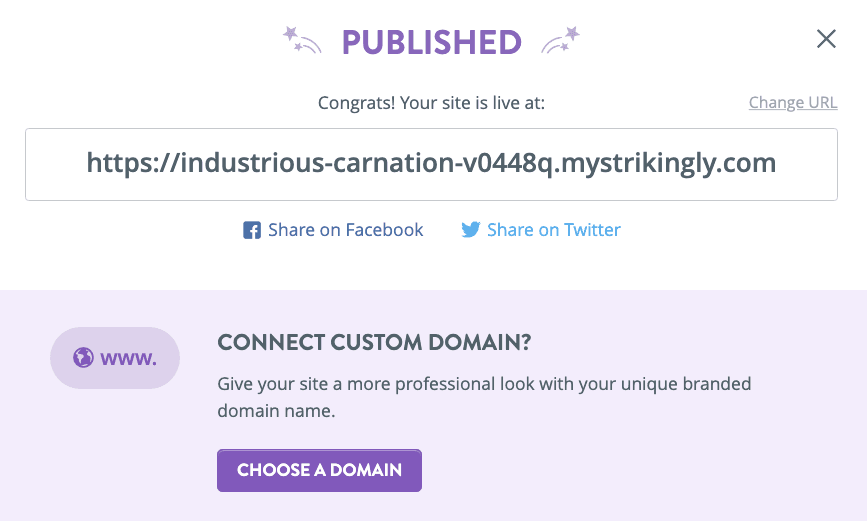Open the Change URL link
This screenshot has height=521, width=867.
coord(792,103)
